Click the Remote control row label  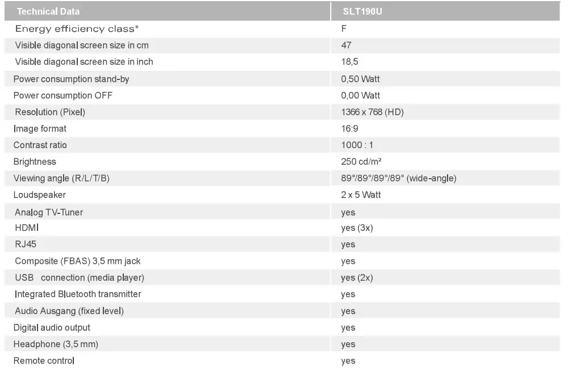44,361
